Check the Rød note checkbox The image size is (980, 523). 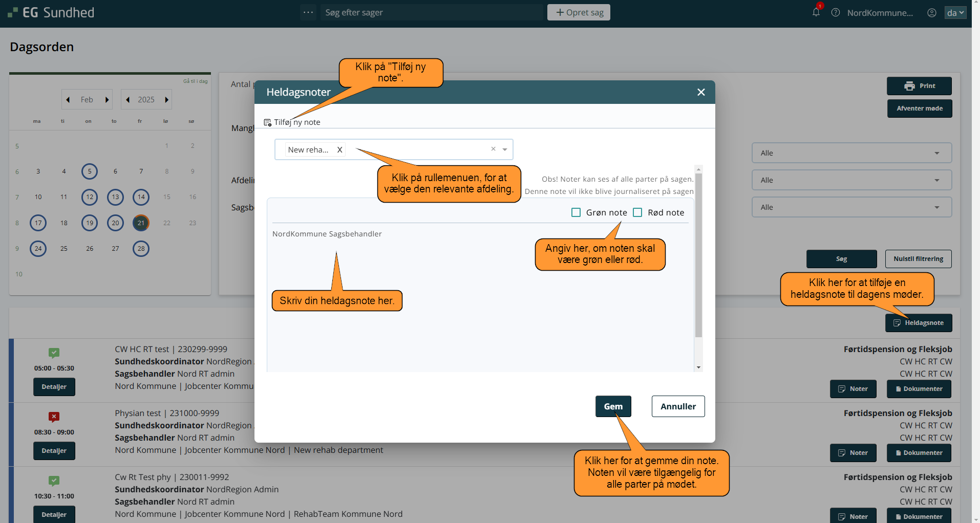click(x=637, y=212)
